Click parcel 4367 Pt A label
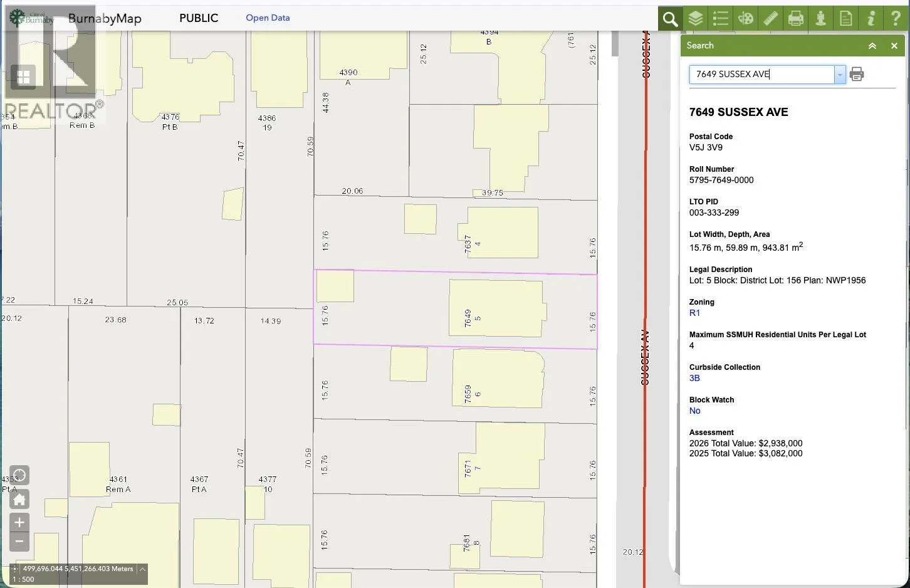The width and height of the screenshot is (910, 588). (199, 484)
